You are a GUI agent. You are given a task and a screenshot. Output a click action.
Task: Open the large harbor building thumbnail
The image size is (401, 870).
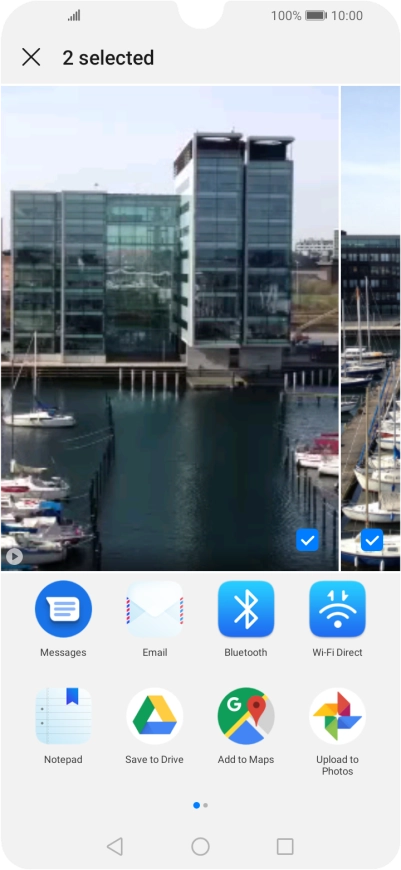point(170,328)
